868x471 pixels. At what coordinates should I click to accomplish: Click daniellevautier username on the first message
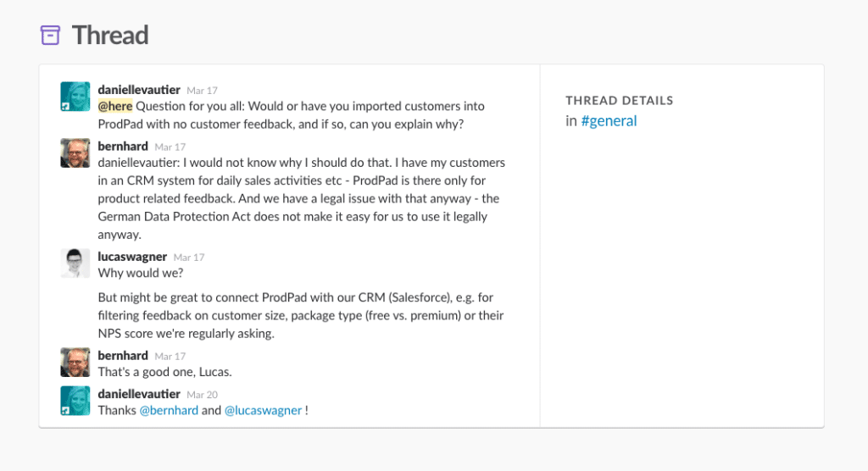pos(138,89)
